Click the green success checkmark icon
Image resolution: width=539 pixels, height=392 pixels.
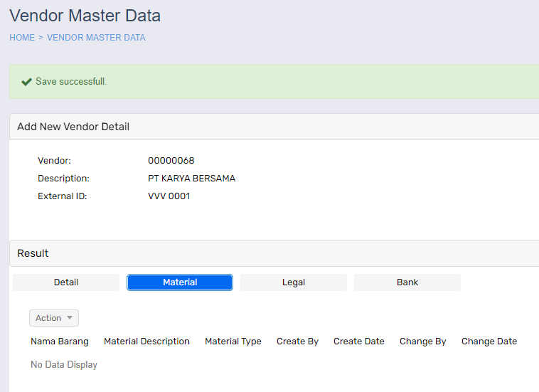26,82
